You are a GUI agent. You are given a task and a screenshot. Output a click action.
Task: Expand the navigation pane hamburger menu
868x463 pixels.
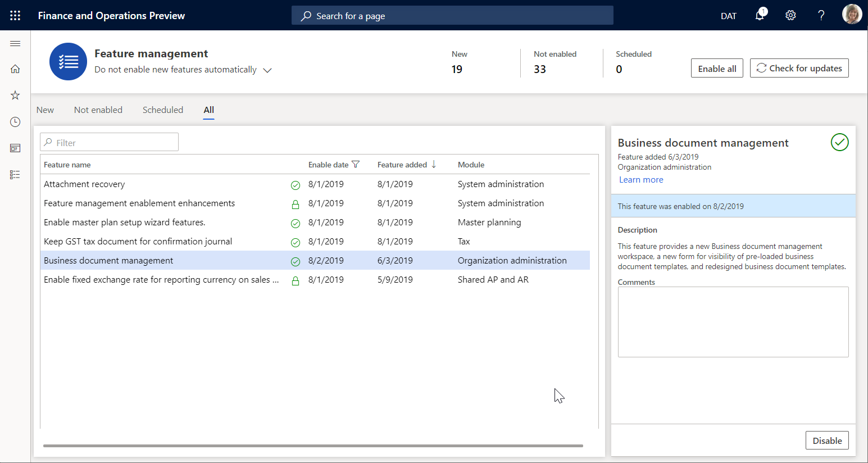pyautogui.click(x=15, y=44)
